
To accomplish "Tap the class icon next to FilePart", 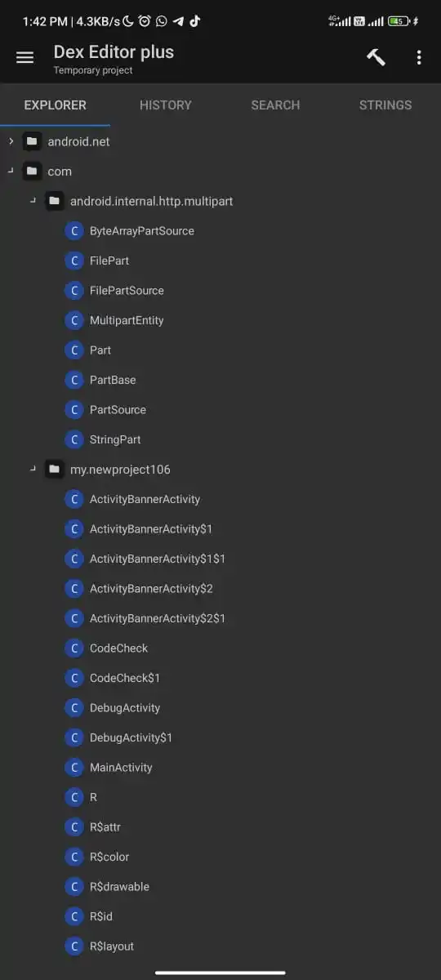I will click(x=74, y=261).
